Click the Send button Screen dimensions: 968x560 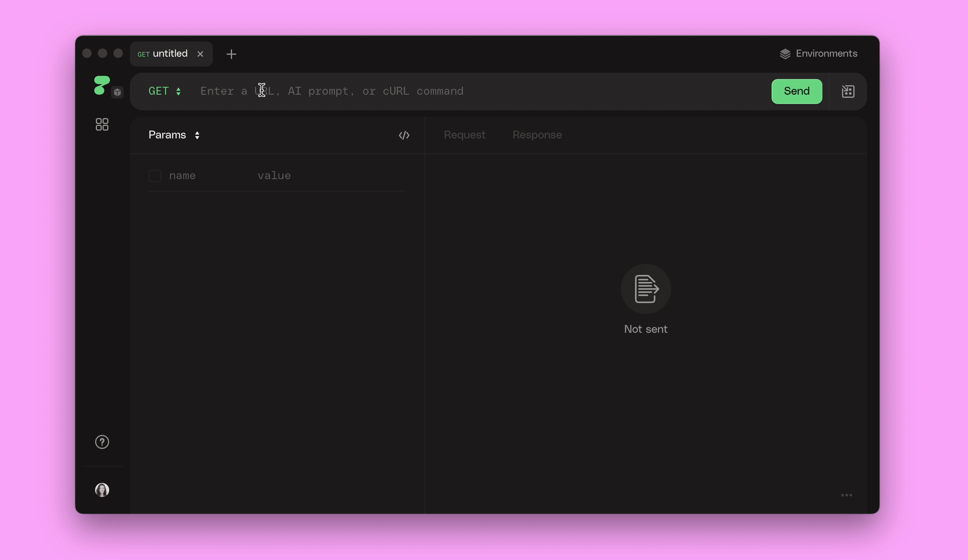coord(797,91)
